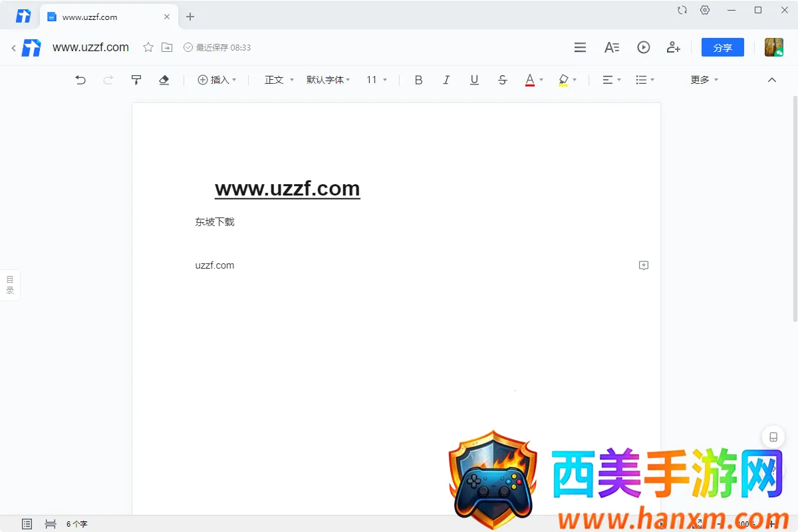The height and width of the screenshot is (532, 798).
Task: Add comment via margin icon
Action: coord(643,265)
